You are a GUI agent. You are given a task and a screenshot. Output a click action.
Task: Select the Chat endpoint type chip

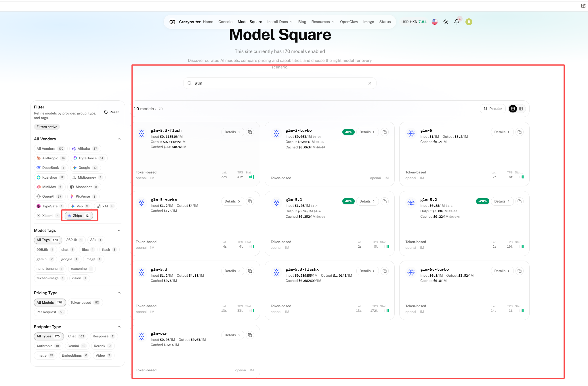(76, 336)
